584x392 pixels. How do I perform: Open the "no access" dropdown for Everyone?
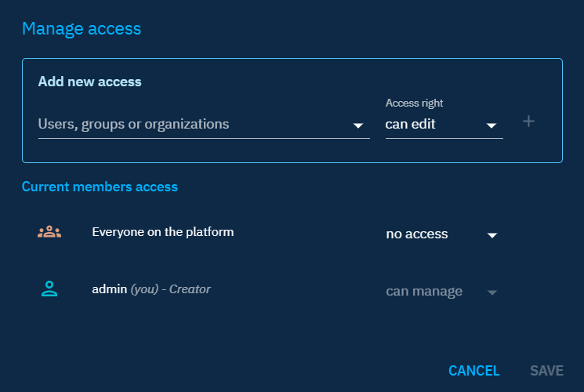443,234
